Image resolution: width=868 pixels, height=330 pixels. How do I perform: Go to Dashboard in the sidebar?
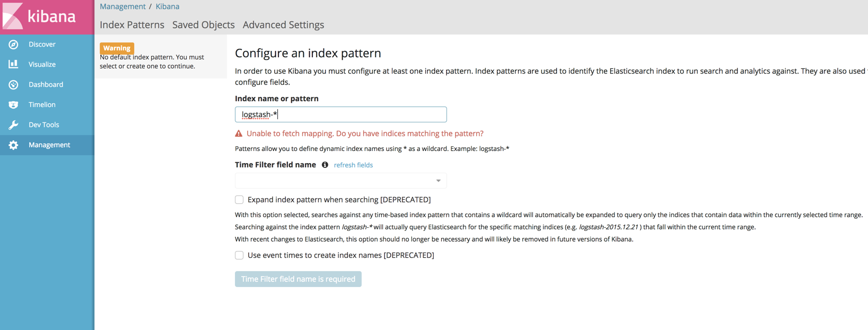47,85
